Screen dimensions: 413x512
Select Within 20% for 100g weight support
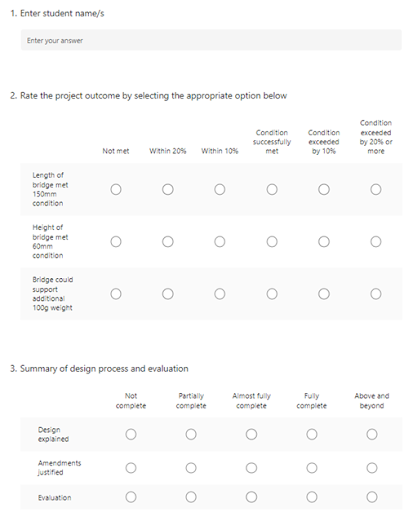click(x=168, y=294)
